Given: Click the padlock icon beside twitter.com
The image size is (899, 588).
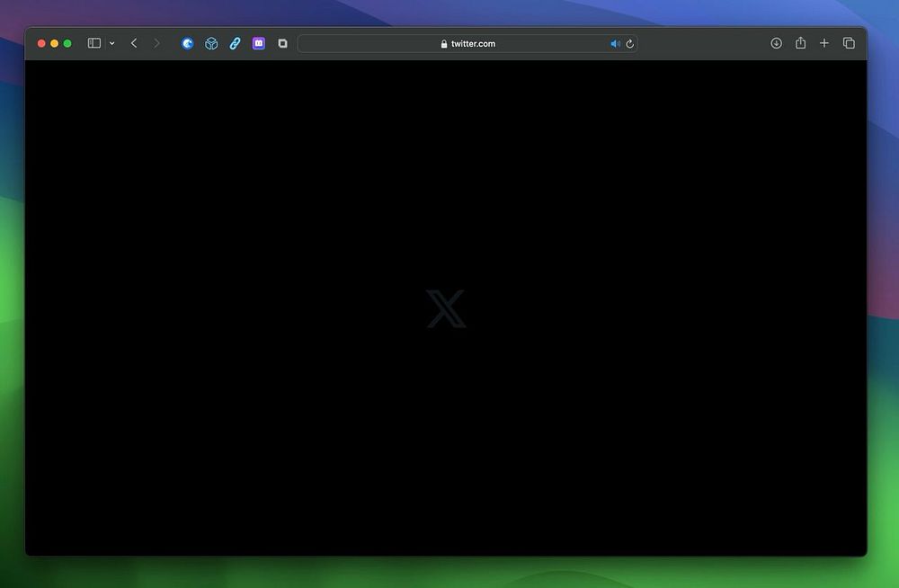Looking at the screenshot, I should [444, 43].
